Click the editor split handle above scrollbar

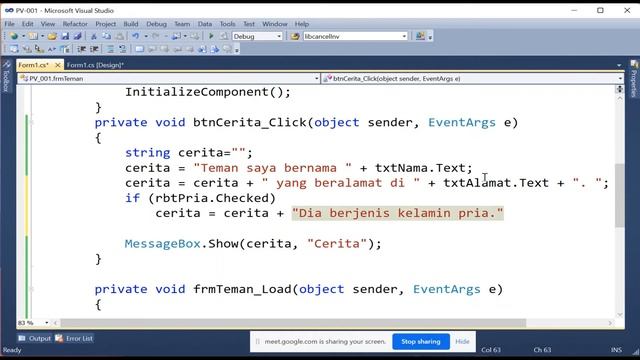[620, 89]
